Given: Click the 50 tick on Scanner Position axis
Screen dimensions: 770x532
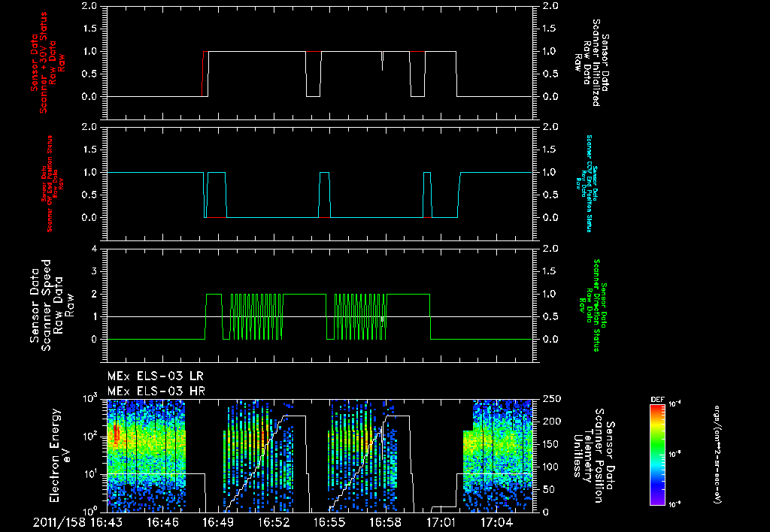Looking at the screenshot, I should click(x=548, y=489).
